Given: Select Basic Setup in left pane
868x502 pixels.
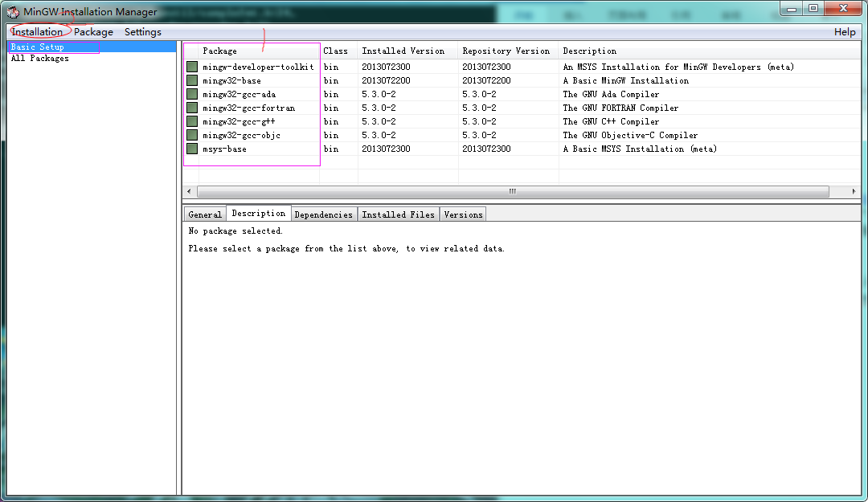Looking at the screenshot, I should click(x=92, y=47).
